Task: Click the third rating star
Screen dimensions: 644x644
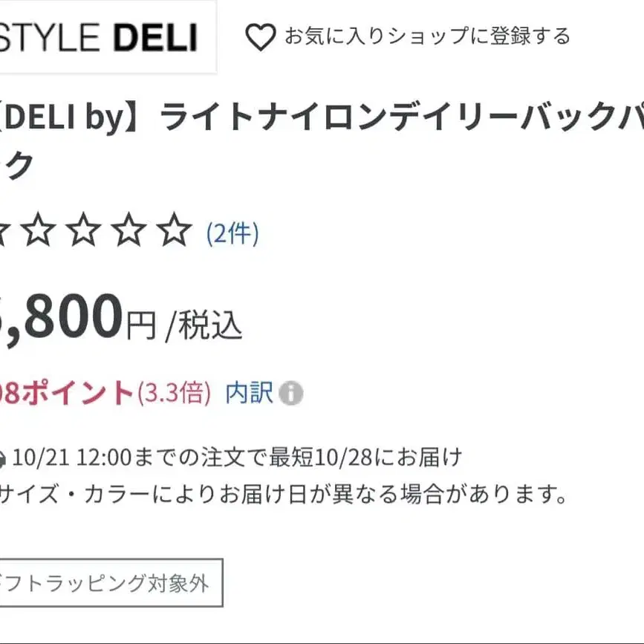Action: click(84, 230)
